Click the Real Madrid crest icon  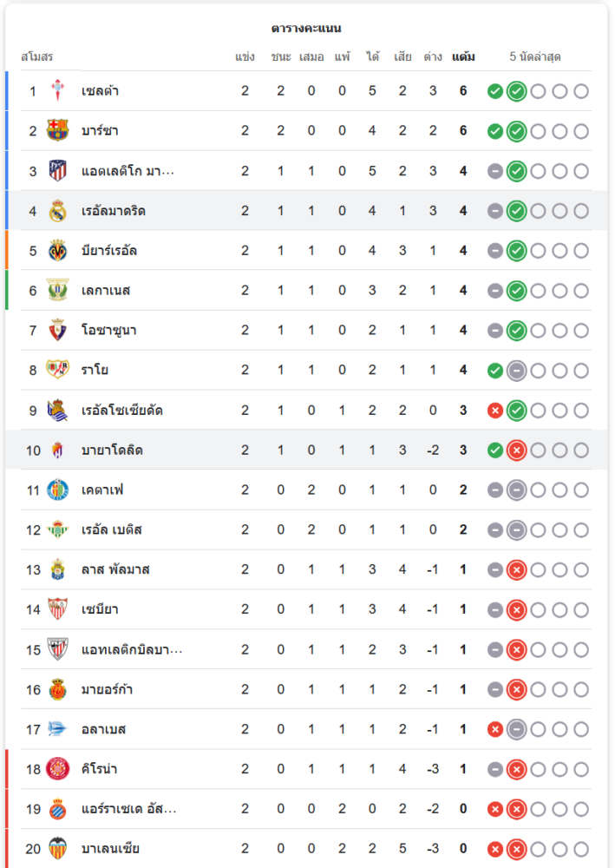click(57, 211)
